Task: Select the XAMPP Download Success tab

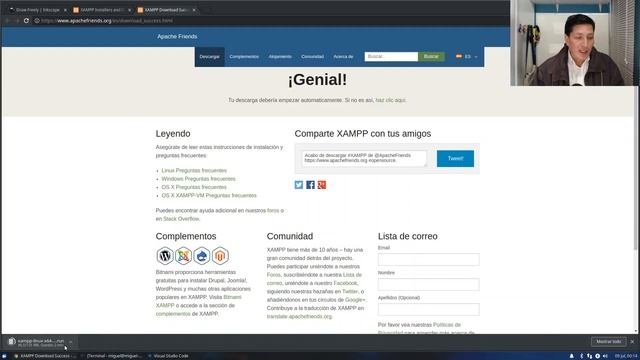Action: pos(166,10)
